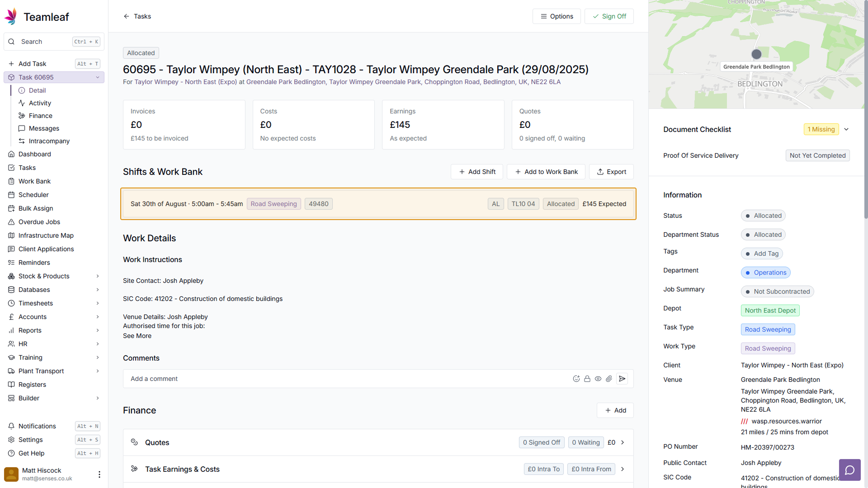This screenshot has height=488, width=868.
Task: Open Bulk Assign in the sidebar
Action: click(54, 208)
